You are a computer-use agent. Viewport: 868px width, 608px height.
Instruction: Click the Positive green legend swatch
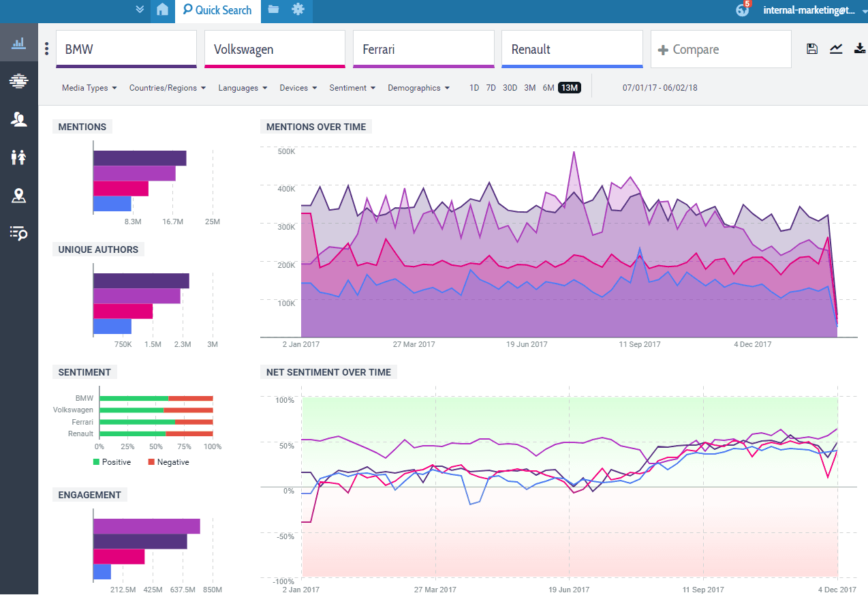tap(96, 462)
